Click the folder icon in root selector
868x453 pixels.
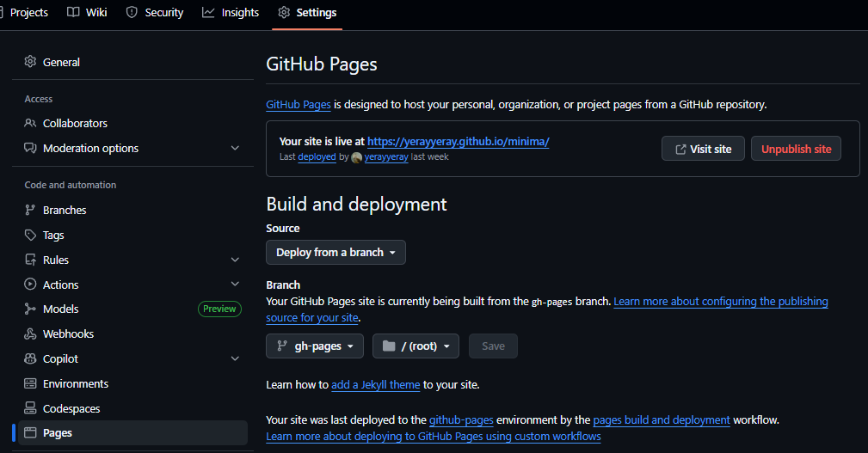[x=389, y=346]
